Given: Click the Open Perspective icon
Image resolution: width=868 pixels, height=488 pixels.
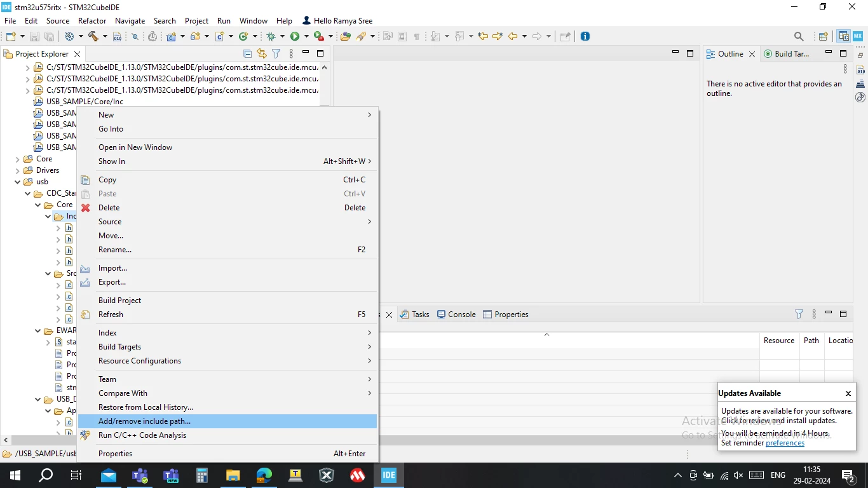Looking at the screenshot, I should (823, 36).
